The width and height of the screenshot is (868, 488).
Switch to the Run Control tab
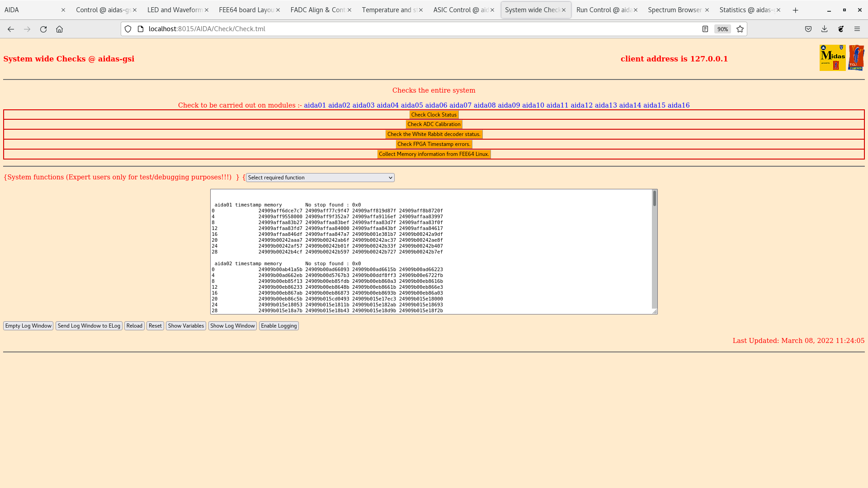point(604,10)
